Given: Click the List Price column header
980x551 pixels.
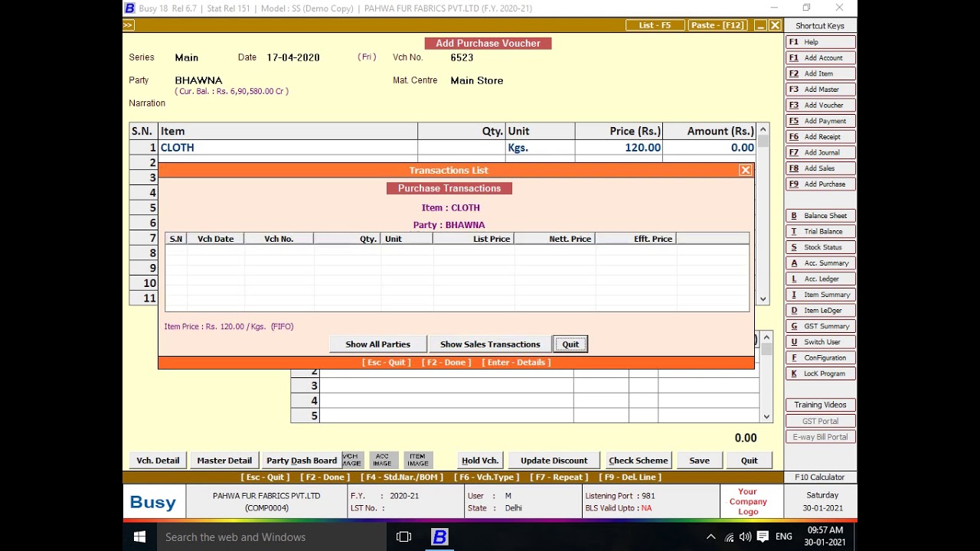Looking at the screenshot, I should (x=473, y=239).
